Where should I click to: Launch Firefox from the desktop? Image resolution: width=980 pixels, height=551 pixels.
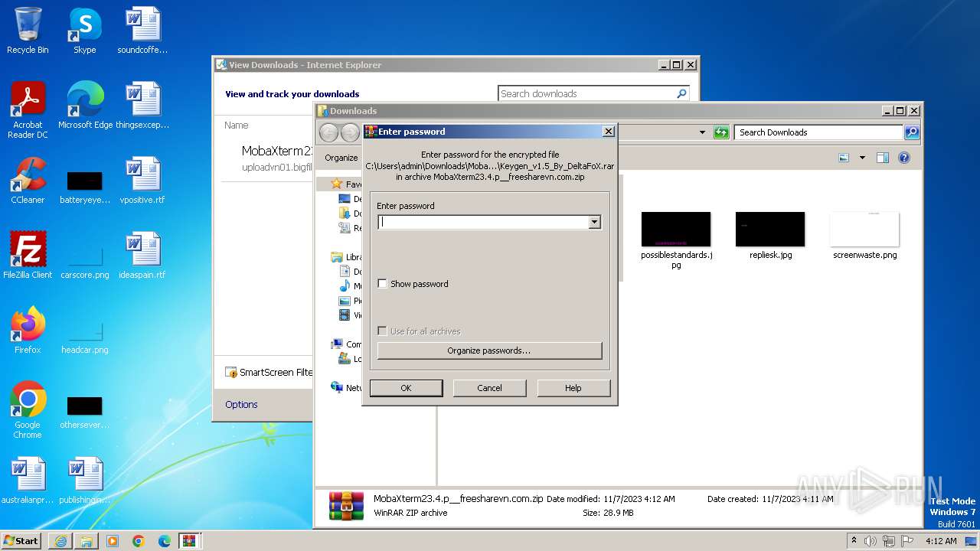(x=28, y=331)
